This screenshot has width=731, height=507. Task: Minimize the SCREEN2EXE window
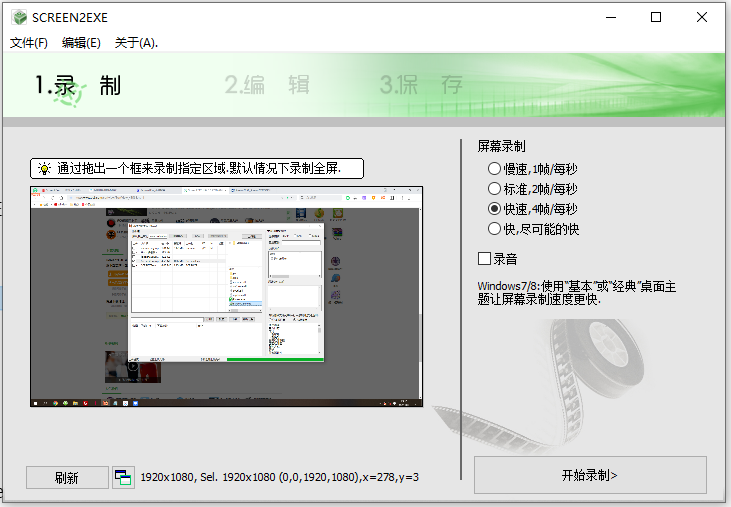(x=611, y=18)
